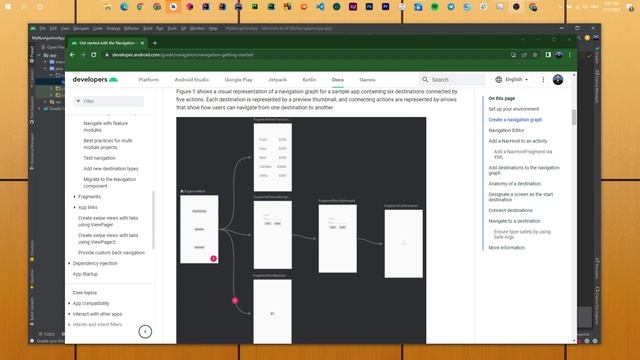Screen dimensions: 640x360
Task: Go back in the Chrome browser
Action: 73,55
